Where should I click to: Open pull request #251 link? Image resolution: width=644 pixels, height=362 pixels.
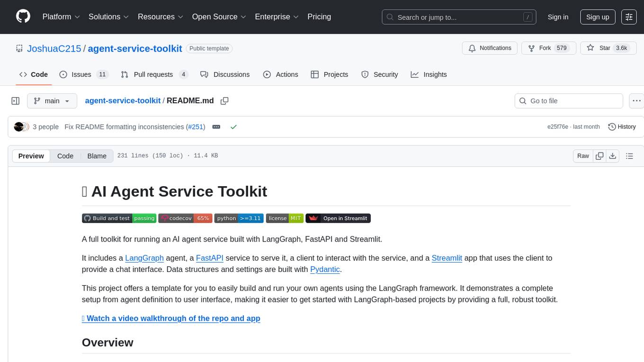coord(196,127)
